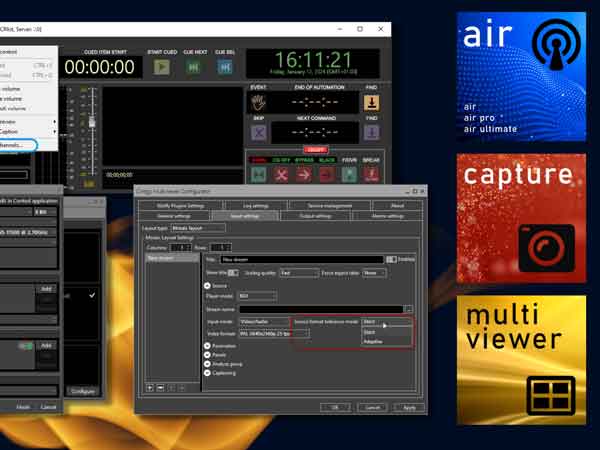Switch to the Output settings tab

coord(315,216)
